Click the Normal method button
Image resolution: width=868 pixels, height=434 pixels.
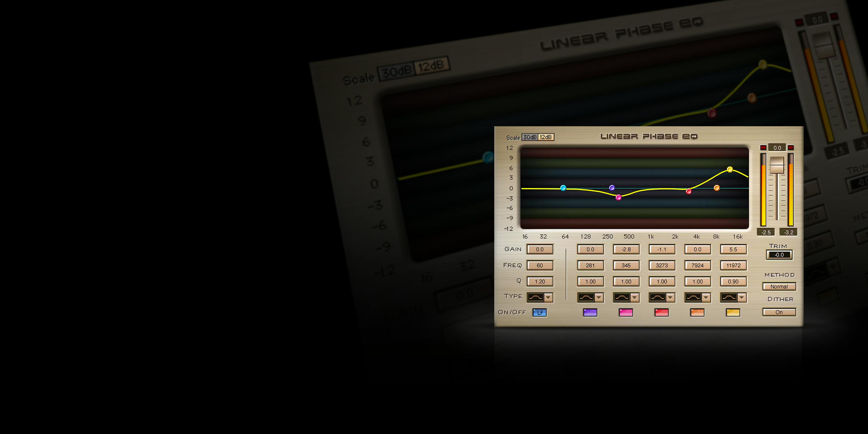pyautogui.click(x=779, y=287)
